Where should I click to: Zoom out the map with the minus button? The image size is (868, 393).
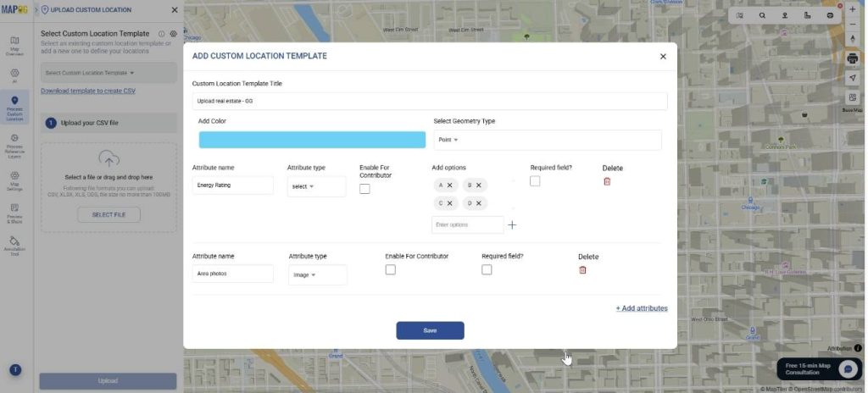coord(853,25)
